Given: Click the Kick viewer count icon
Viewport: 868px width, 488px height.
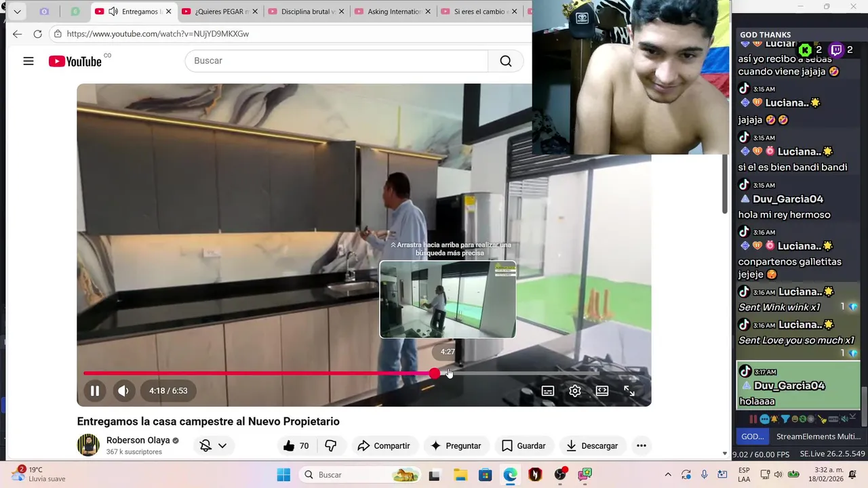Looking at the screenshot, I should (805, 50).
